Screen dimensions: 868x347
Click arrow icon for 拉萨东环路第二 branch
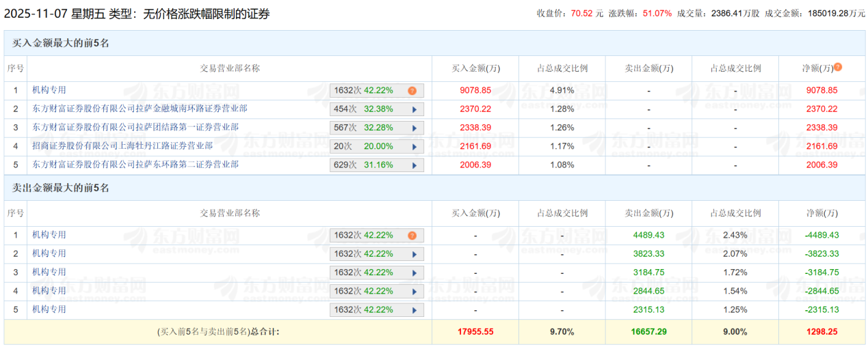414,165
